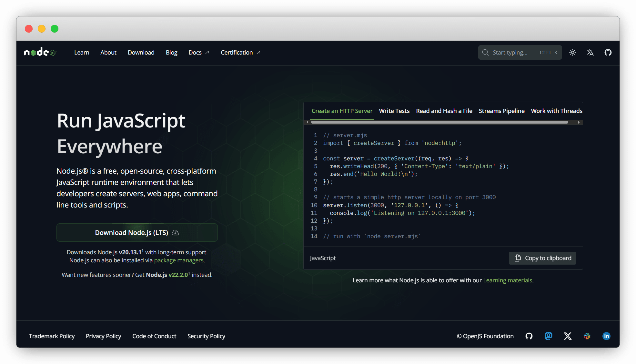Click the '// server.mjs' comment line

tap(345, 135)
